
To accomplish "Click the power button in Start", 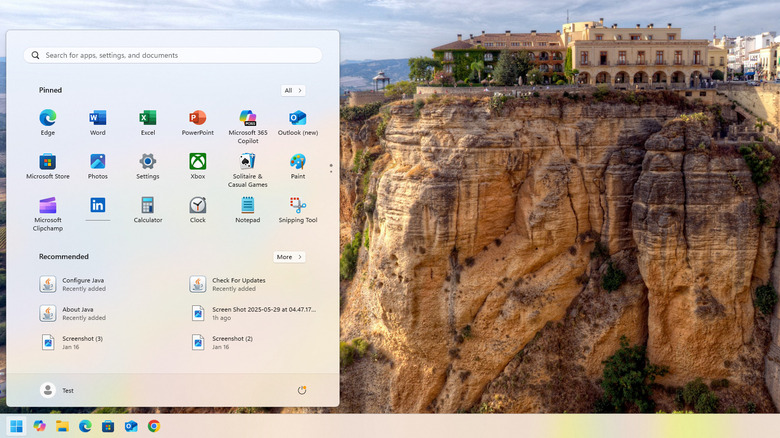I will point(302,390).
